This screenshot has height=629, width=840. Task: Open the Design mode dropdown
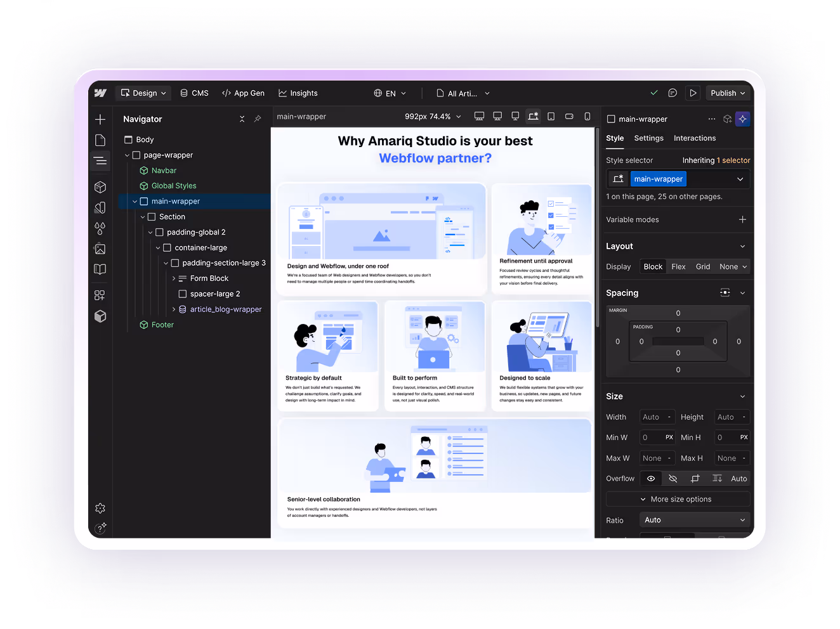tap(144, 93)
